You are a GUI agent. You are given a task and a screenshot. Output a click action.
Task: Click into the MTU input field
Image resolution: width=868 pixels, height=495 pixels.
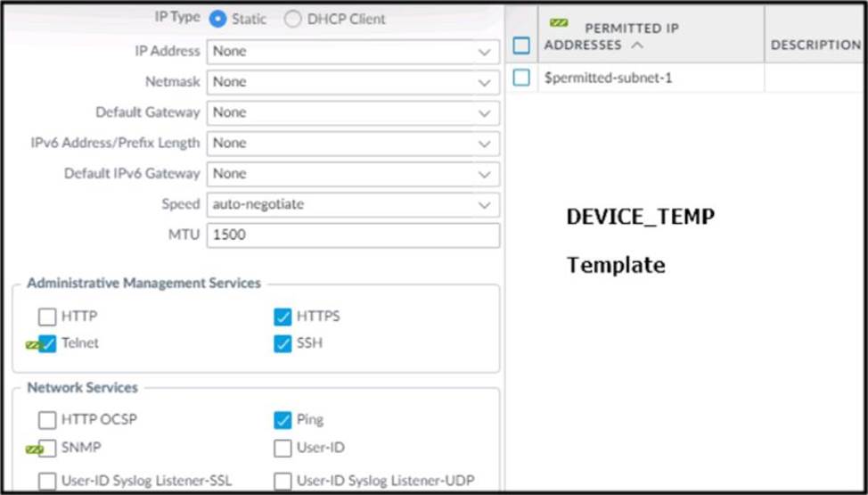click(x=352, y=235)
